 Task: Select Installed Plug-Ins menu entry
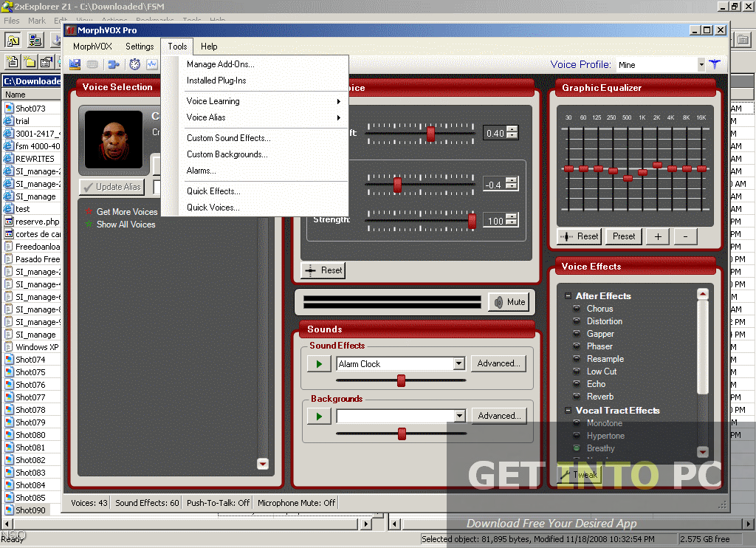tap(263, 81)
